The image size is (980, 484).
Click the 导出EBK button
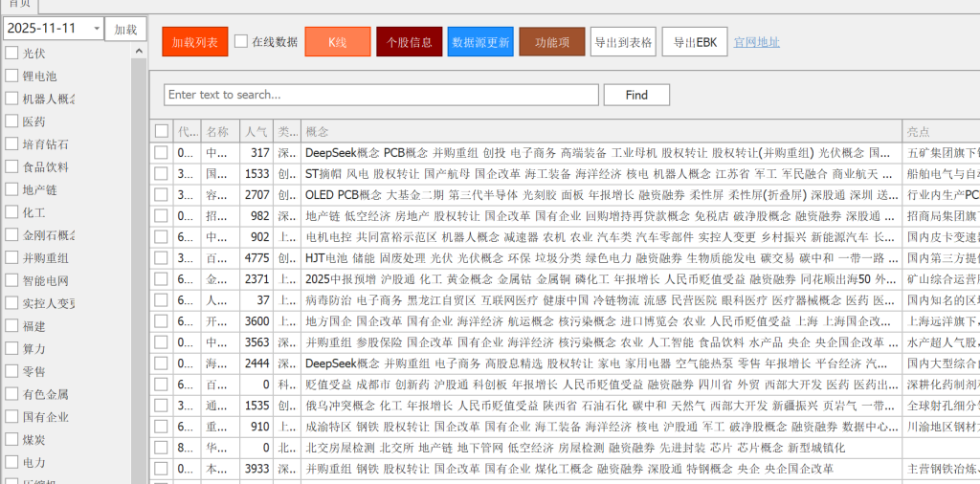click(x=694, y=42)
